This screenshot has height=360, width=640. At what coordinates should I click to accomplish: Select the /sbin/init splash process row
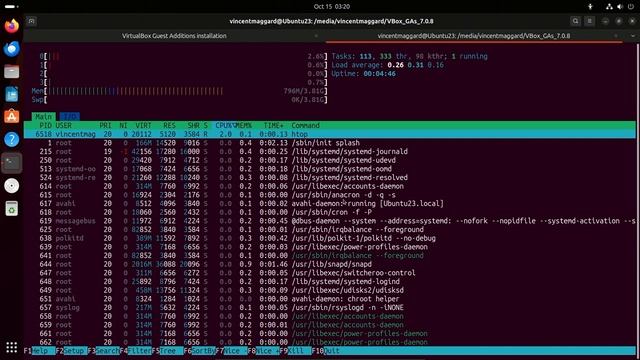[329, 143]
